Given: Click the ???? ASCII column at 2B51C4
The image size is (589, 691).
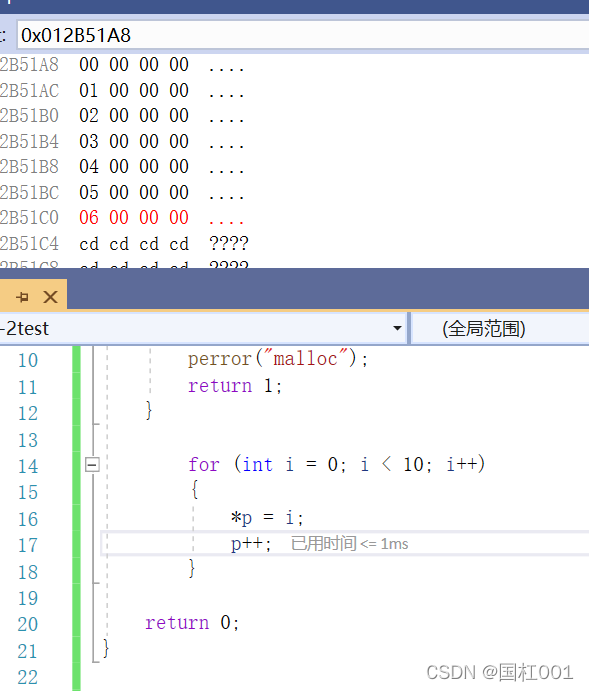Looking at the screenshot, I should tap(229, 244).
